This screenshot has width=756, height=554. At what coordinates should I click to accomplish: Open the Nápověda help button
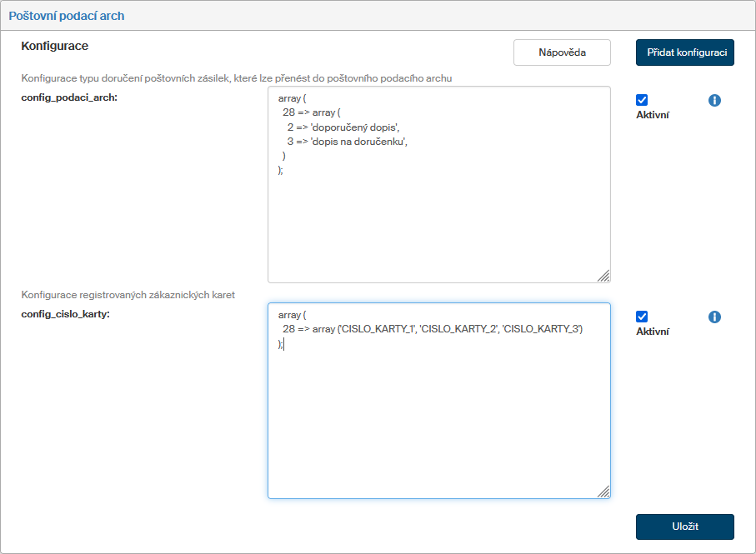coord(562,52)
